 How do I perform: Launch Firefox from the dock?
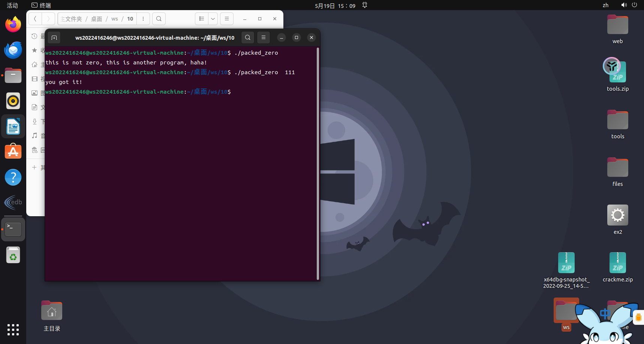coord(13,25)
